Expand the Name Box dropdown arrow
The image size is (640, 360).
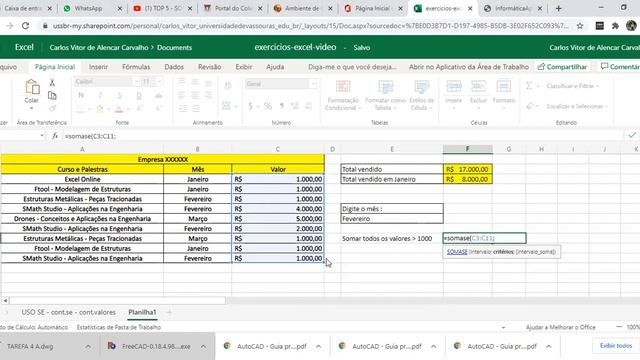point(42,136)
